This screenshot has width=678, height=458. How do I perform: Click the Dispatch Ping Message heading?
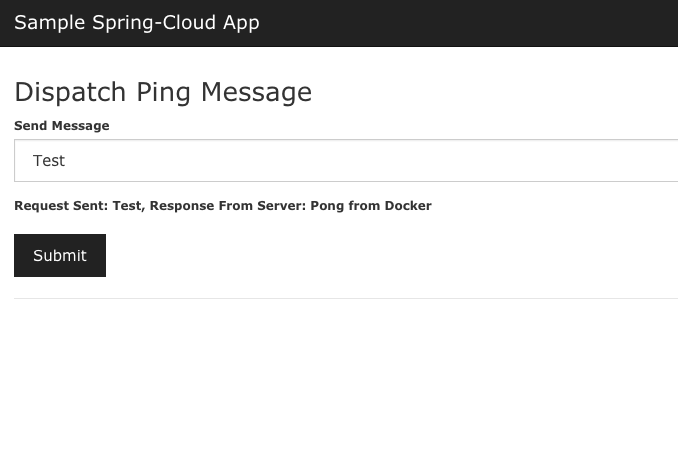[163, 92]
